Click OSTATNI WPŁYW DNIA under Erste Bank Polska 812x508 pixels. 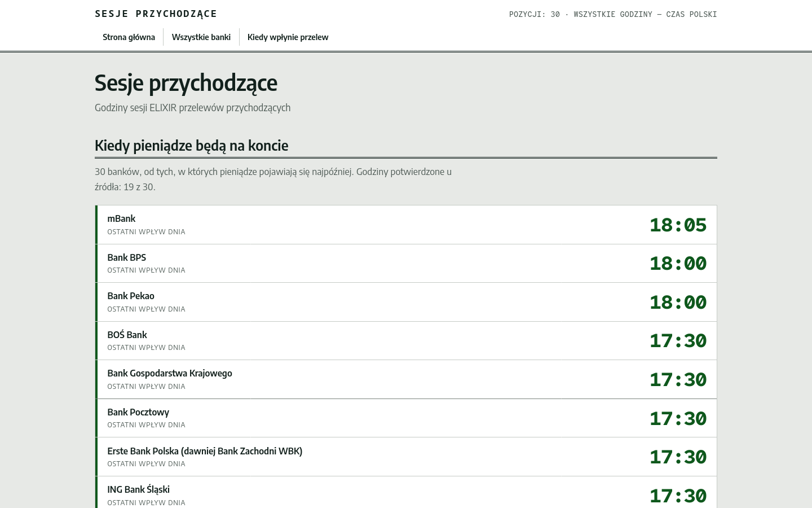point(146,464)
